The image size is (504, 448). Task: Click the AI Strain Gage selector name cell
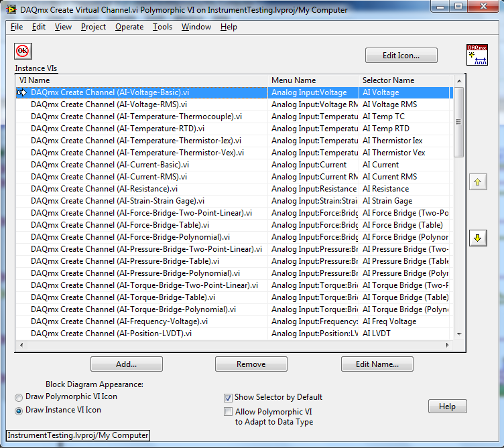click(404, 201)
